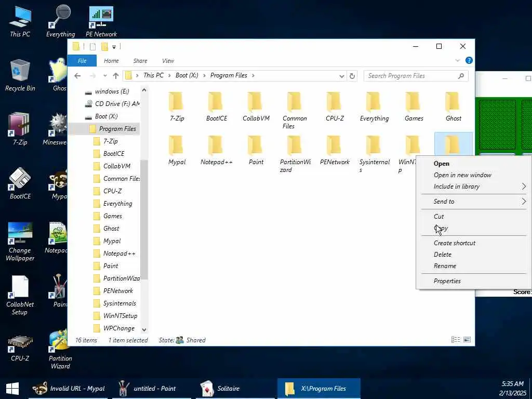This screenshot has height=399, width=532.
Task: Launch CollabNet Setup from desktop
Action: 20,295
